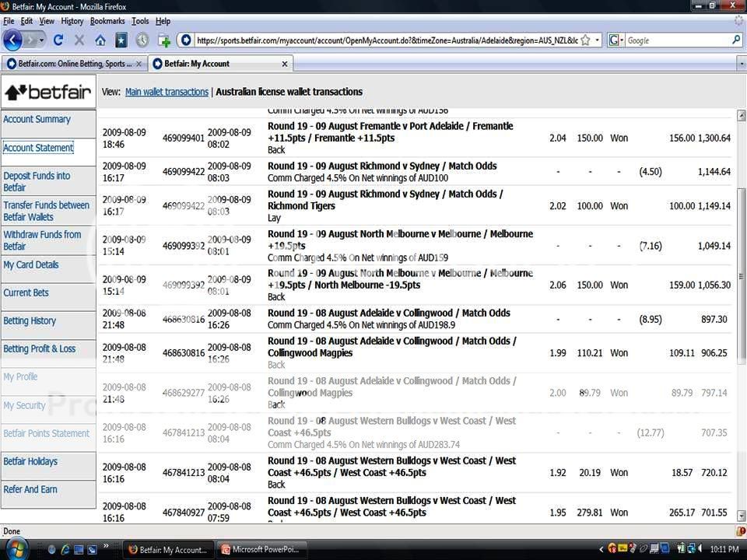Open Account Summary in sidebar
Image resolution: width=747 pixels, height=560 pixels.
tap(37, 119)
